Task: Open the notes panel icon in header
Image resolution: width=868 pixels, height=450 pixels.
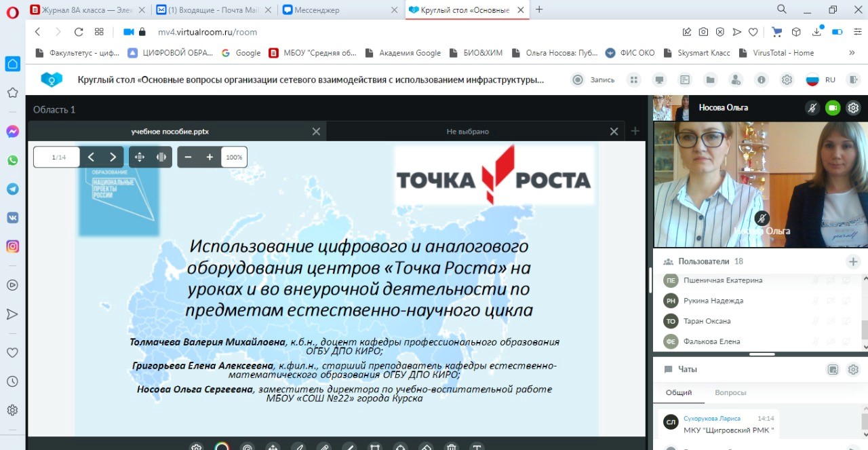Action: pos(685,79)
